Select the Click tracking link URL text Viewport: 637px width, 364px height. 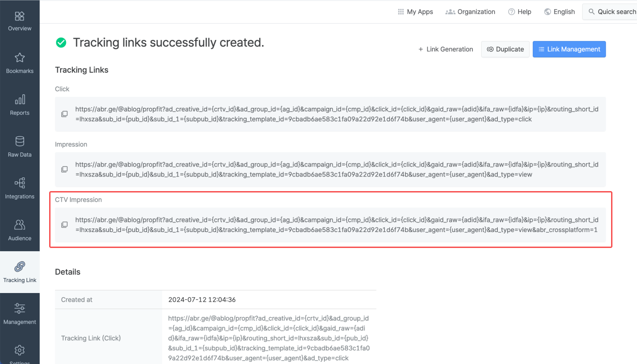point(337,114)
